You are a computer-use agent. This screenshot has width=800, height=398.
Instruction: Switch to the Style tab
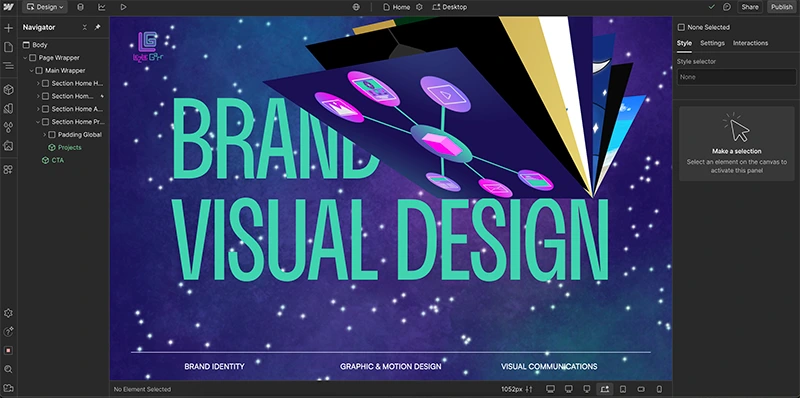[x=684, y=43]
